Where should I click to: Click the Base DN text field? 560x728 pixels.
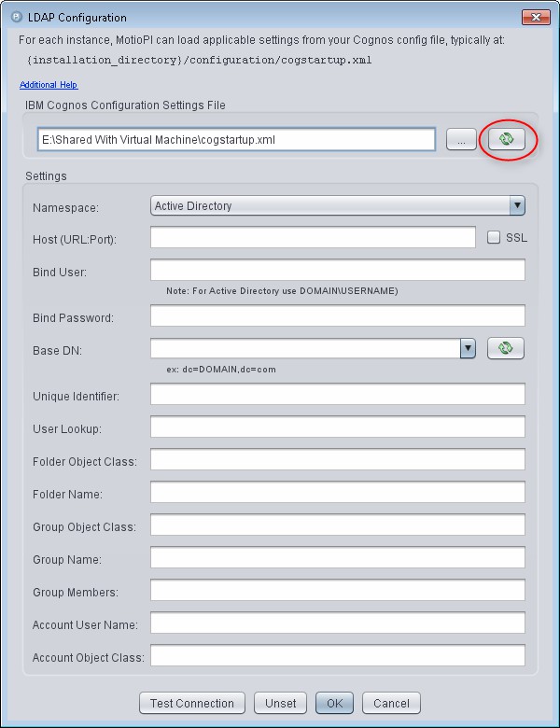[305, 348]
